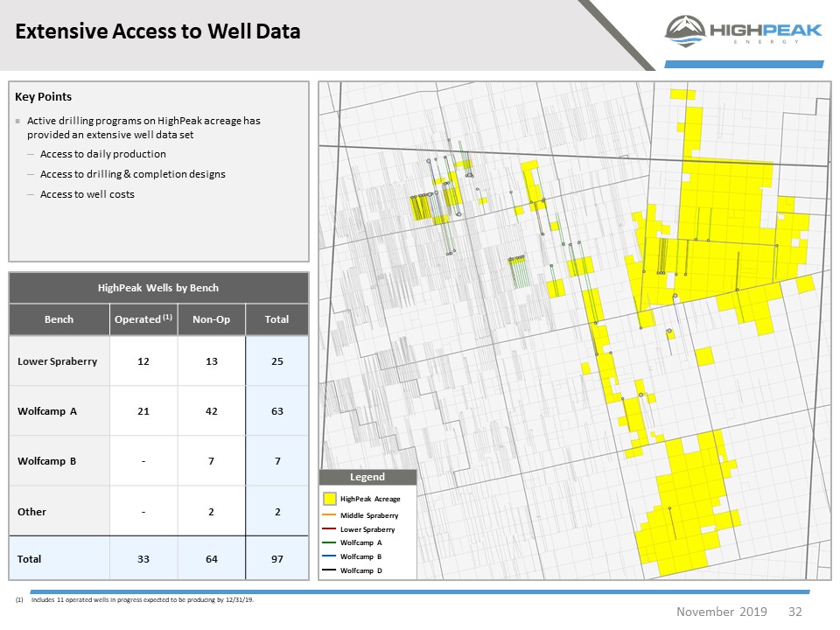
Task: Click total operated value 33
Action: [143, 559]
